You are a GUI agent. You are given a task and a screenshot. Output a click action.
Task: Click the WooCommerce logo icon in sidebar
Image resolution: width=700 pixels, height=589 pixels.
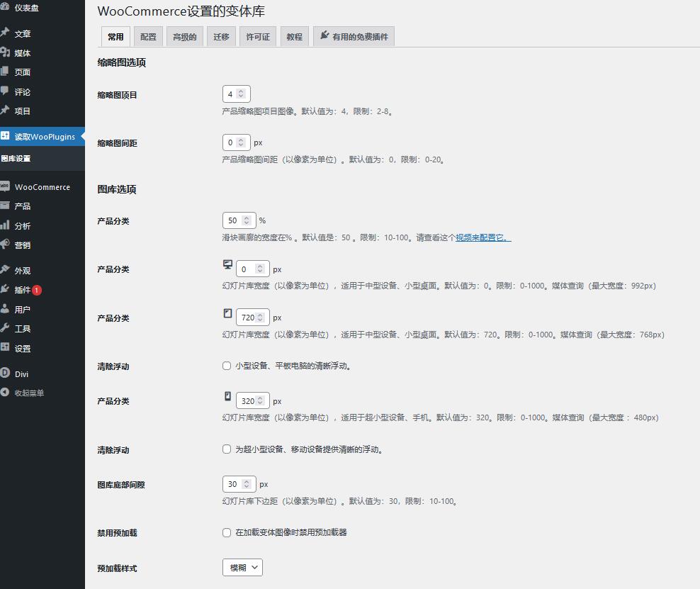point(4,186)
